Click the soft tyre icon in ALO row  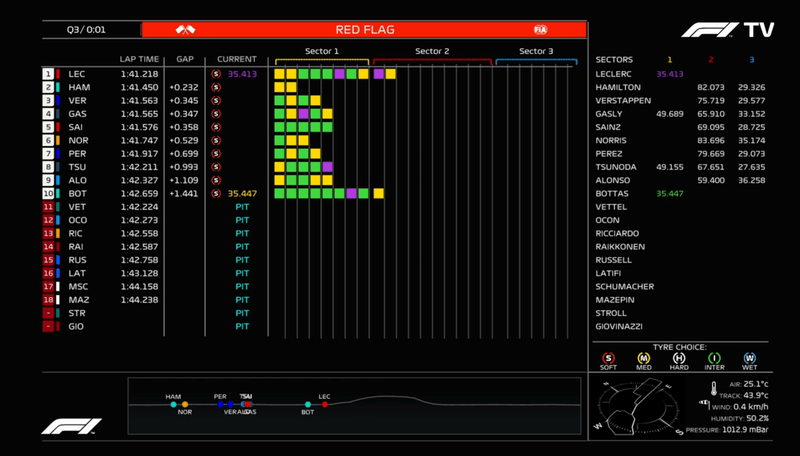[x=216, y=180]
